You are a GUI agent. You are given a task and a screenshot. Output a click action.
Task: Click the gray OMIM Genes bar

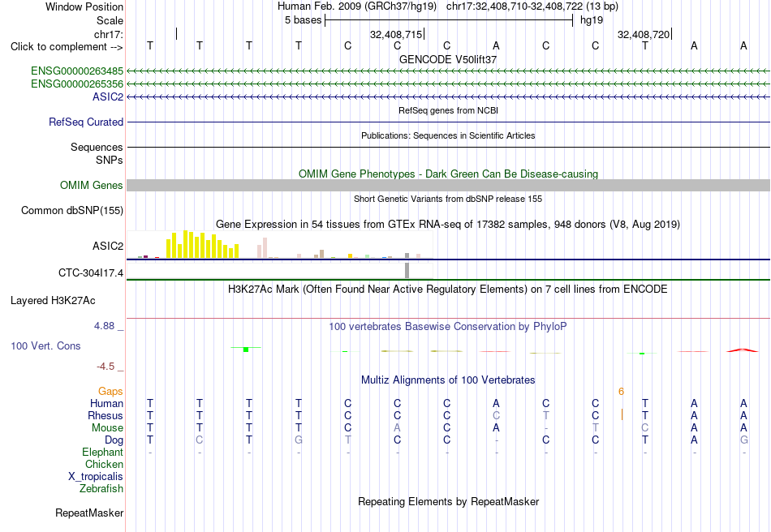pyautogui.click(x=448, y=185)
